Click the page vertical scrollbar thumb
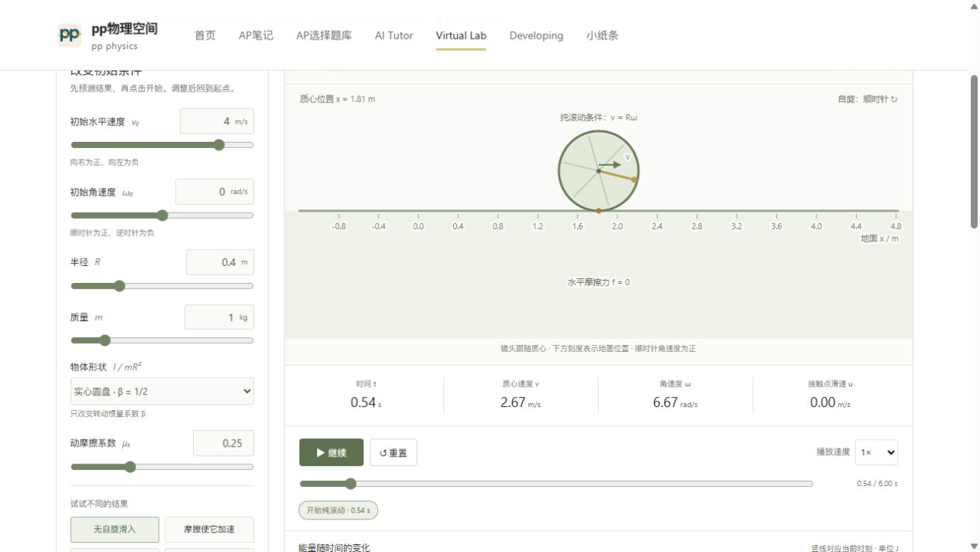Screen dimensions: 980x552 point(975,151)
